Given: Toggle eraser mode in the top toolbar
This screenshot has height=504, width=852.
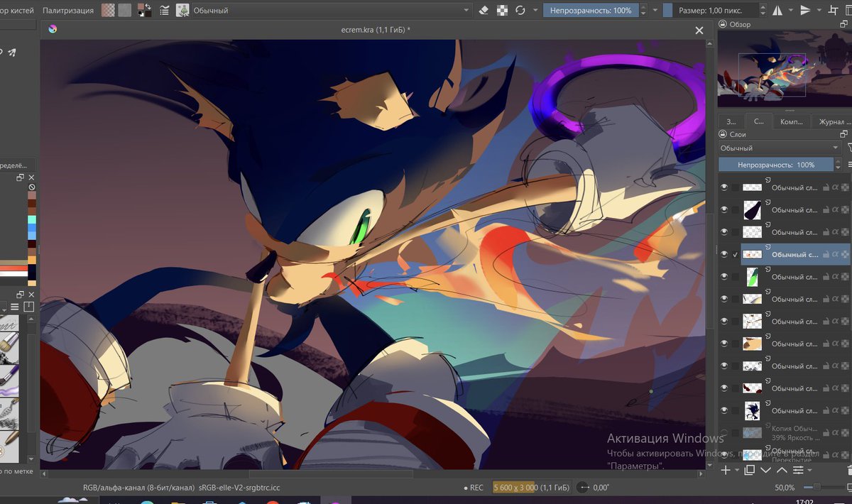Looking at the screenshot, I should point(484,10).
